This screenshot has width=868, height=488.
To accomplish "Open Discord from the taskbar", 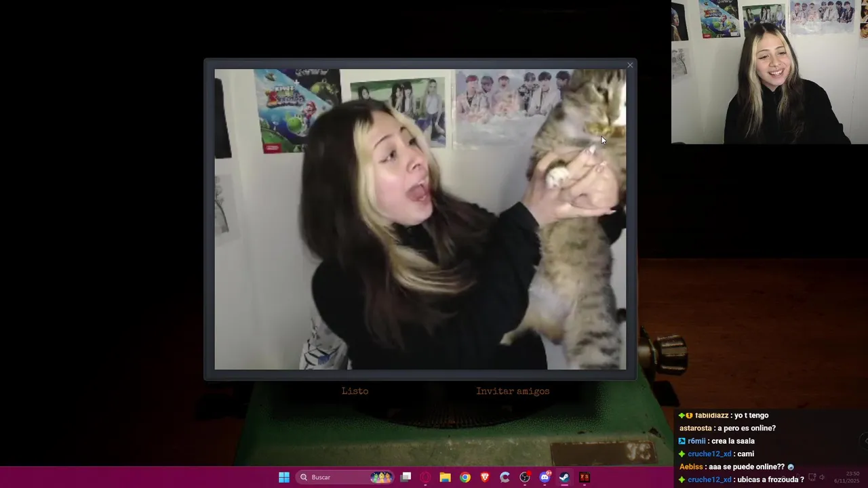I will [x=545, y=477].
